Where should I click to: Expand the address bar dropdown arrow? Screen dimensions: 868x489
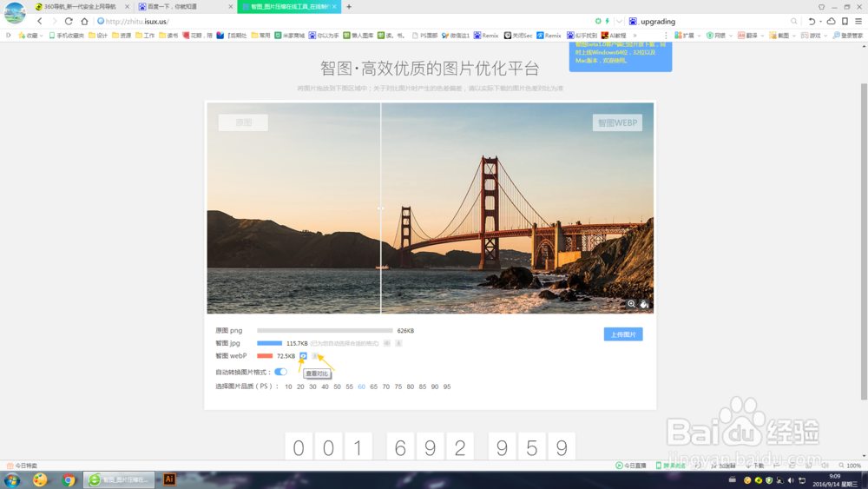click(x=619, y=21)
